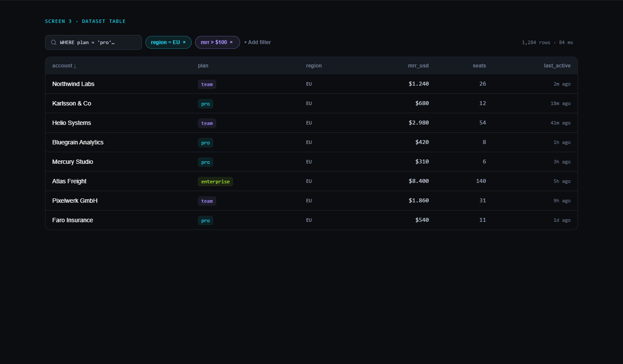Select the Helio Systems account
Image resolution: width=623 pixels, height=364 pixels.
pyautogui.click(x=72, y=123)
